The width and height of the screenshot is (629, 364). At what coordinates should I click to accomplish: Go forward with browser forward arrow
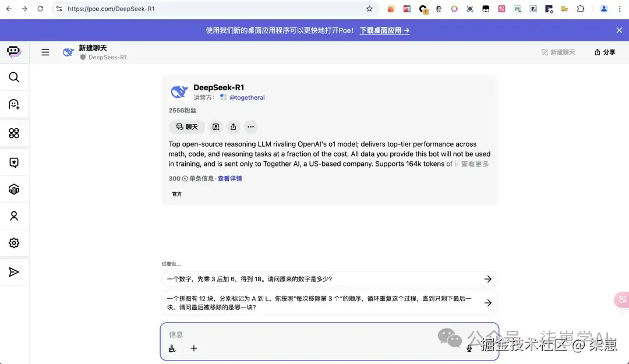click(x=24, y=9)
